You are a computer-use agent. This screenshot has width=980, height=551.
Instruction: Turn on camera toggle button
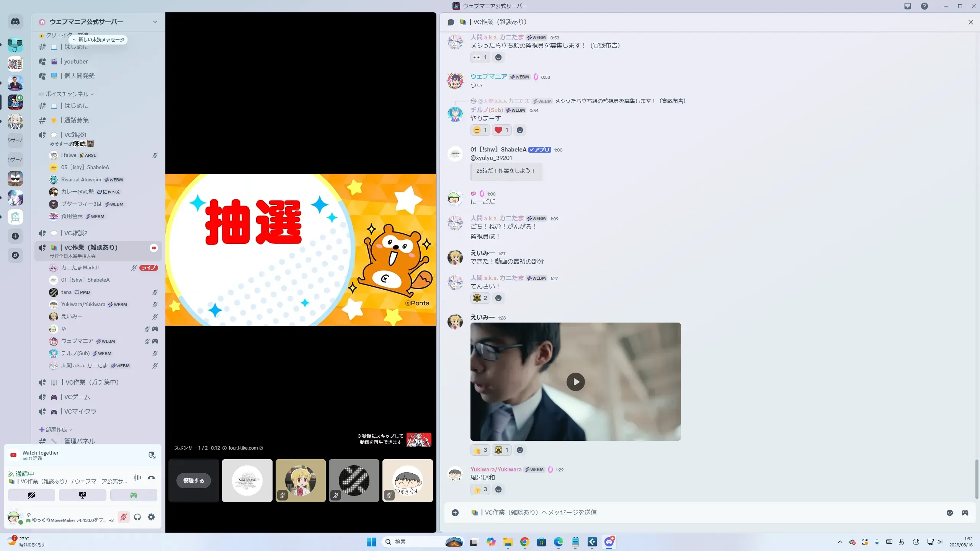coord(31,495)
